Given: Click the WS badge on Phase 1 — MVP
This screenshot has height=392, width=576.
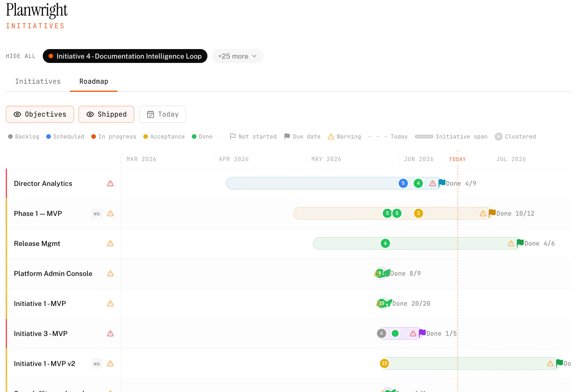Looking at the screenshot, I should pos(97,214).
